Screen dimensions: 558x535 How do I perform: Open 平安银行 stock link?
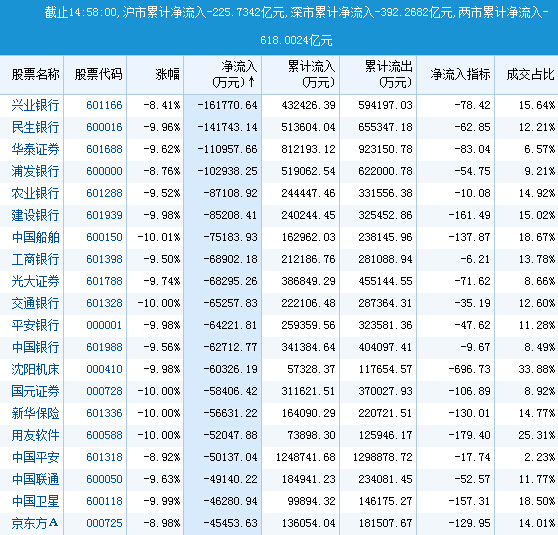pyautogui.click(x=35, y=325)
